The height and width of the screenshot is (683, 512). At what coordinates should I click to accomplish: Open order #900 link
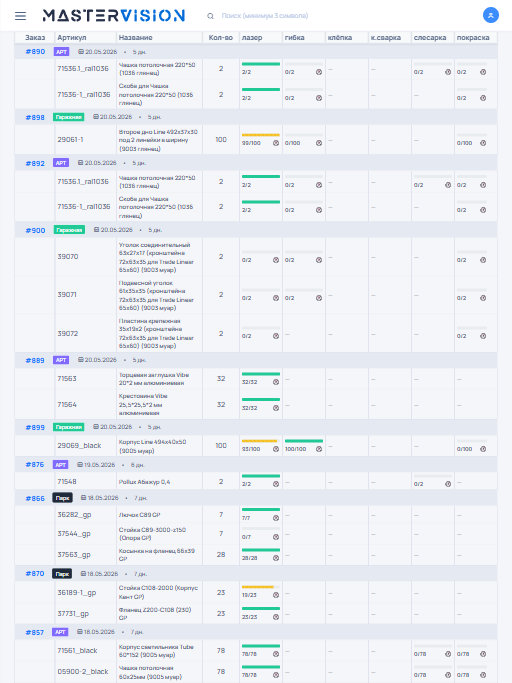pyautogui.click(x=35, y=230)
